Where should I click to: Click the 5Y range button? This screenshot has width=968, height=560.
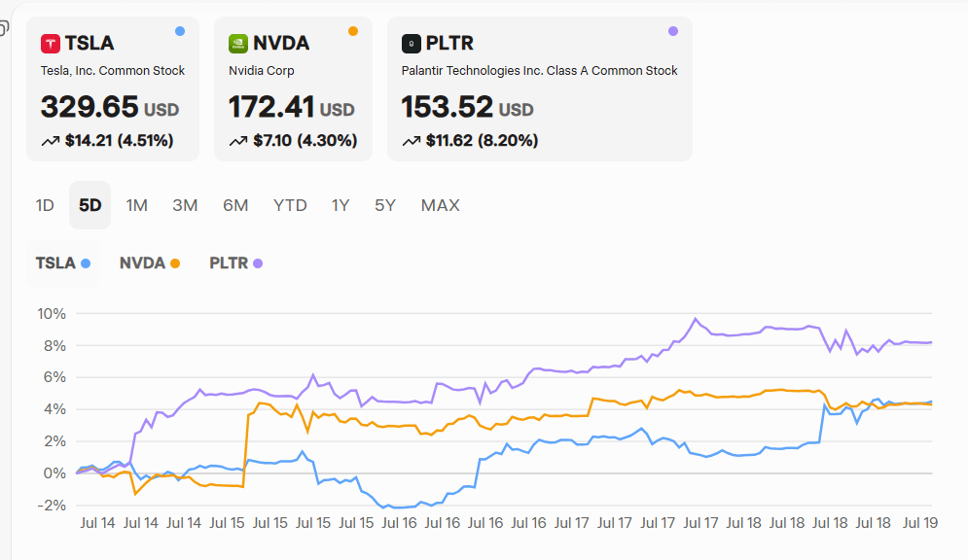385,205
